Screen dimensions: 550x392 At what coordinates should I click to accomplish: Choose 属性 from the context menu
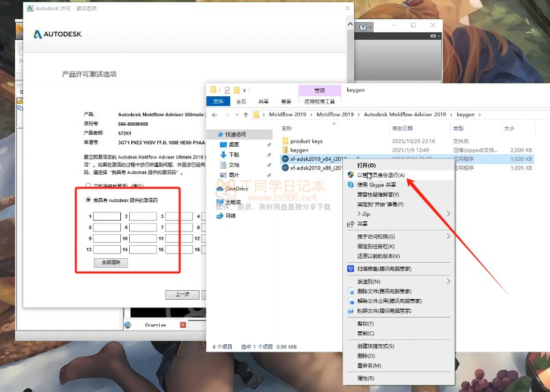tap(366, 378)
